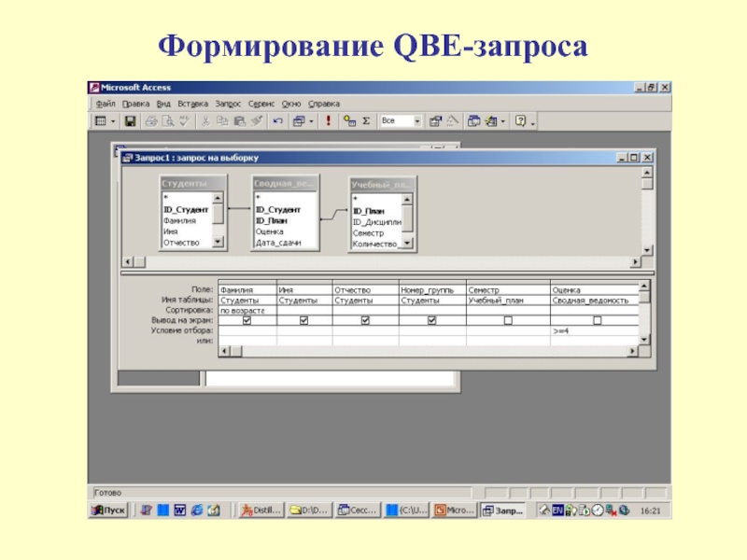Open the Файл menu
The width and height of the screenshot is (747, 560).
point(106,104)
